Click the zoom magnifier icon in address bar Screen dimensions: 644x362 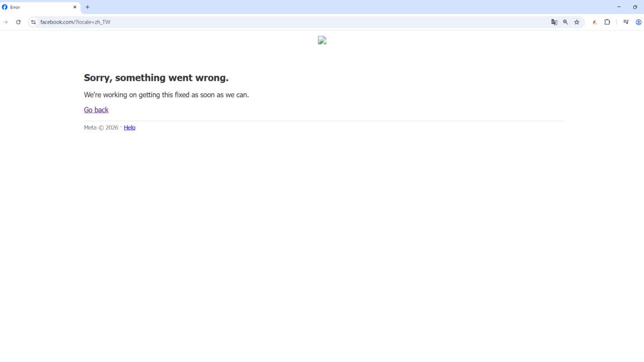566,22
